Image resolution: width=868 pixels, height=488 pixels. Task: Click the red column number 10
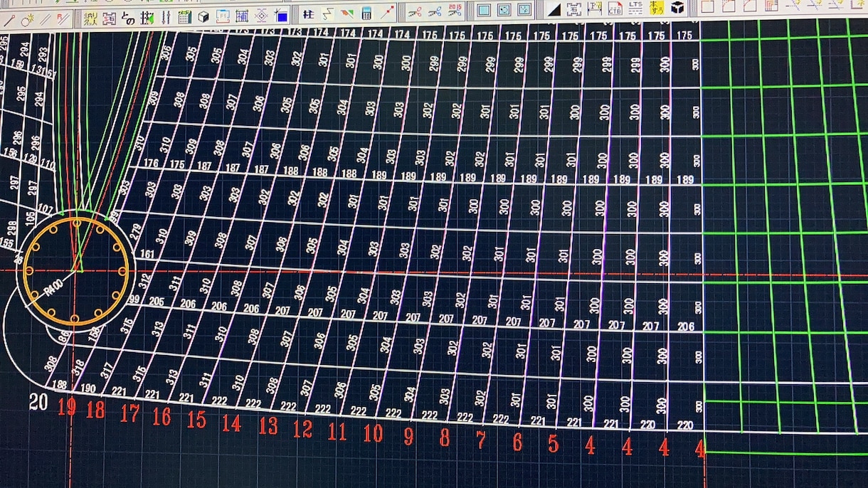(x=372, y=434)
